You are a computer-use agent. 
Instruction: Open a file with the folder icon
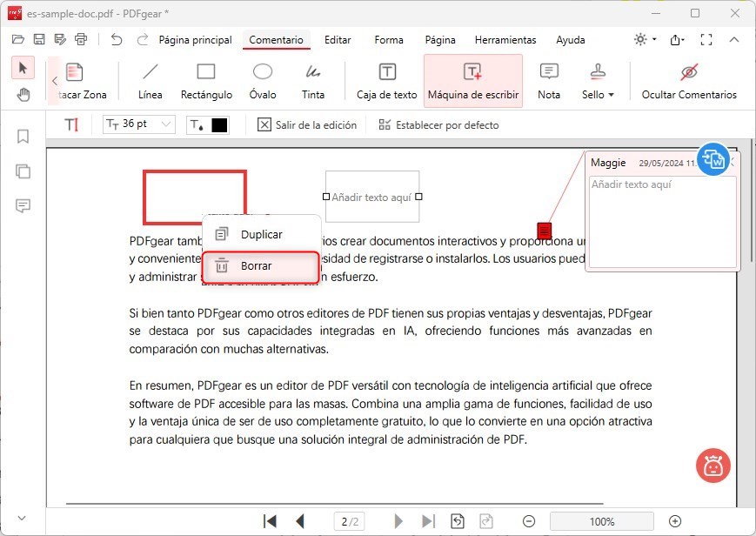pyautogui.click(x=18, y=39)
